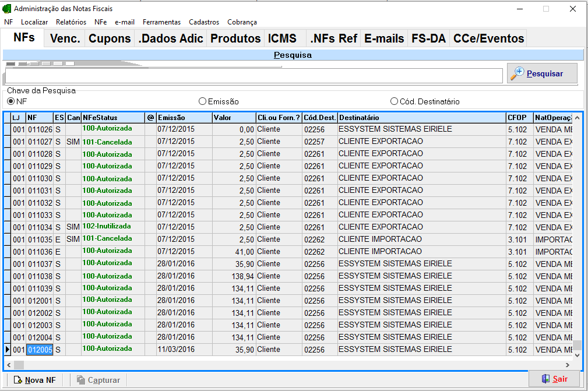Screen dimensions: 588x391
Task: Sort grid by the Emissão column header
Action: pos(184,117)
